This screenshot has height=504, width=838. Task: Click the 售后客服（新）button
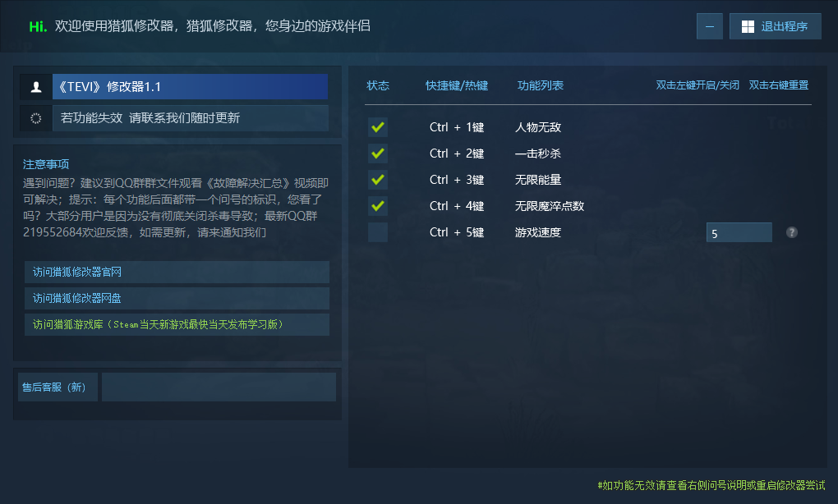58,387
